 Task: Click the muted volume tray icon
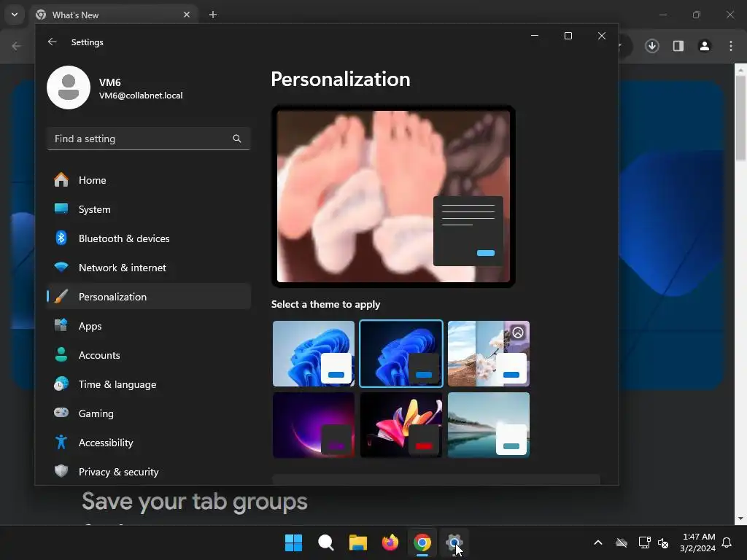point(662,542)
